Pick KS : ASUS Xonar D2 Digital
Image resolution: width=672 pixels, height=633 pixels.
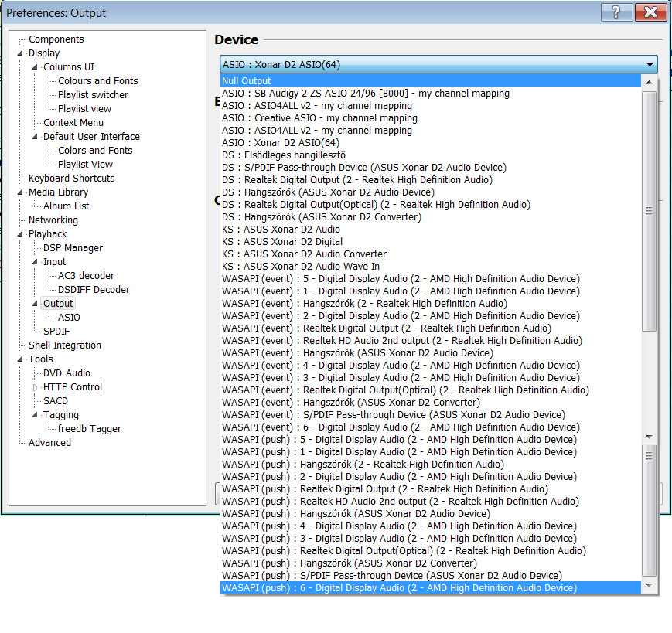coord(431,242)
